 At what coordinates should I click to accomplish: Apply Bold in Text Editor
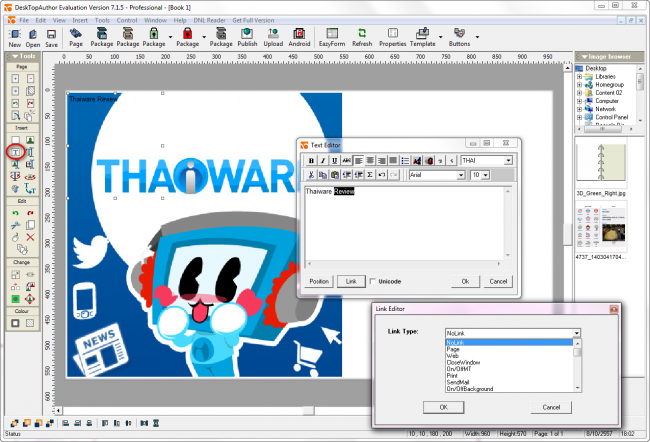pyautogui.click(x=311, y=160)
